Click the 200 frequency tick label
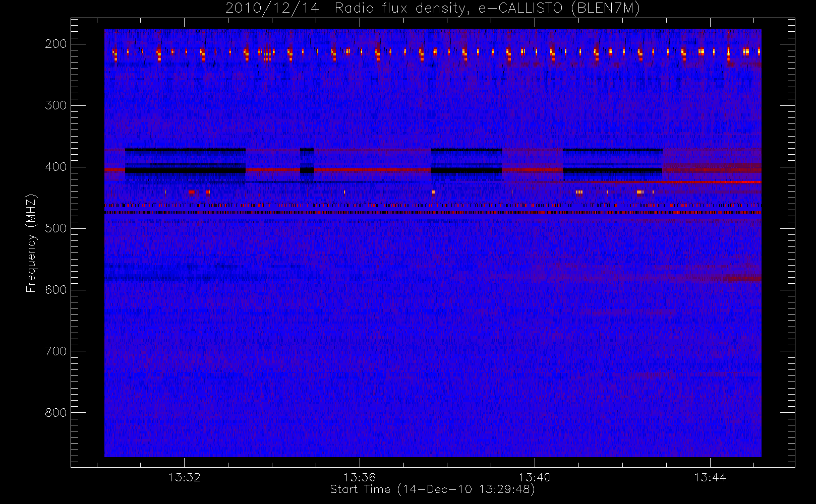Screen dimensions: 816x504 click(x=55, y=44)
